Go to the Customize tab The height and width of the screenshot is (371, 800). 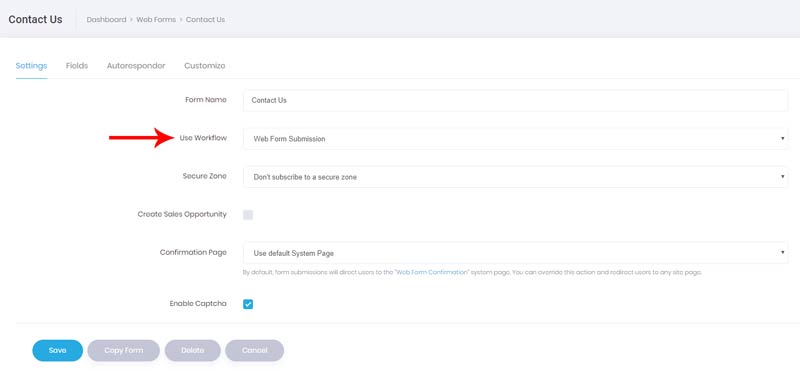[205, 66]
